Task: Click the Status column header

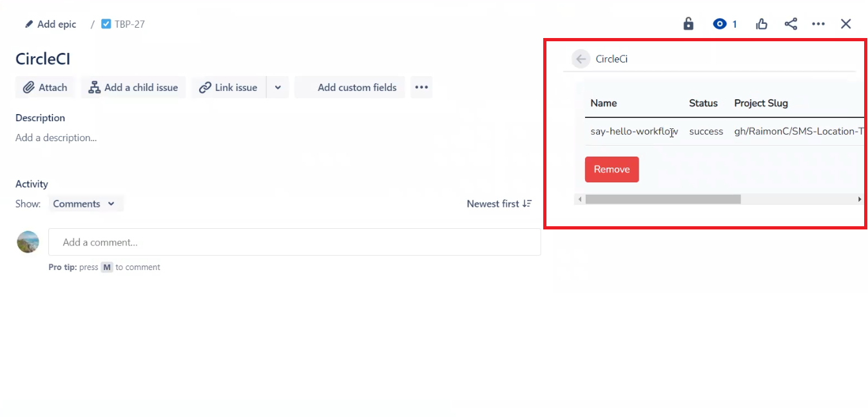Action: point(703,103)
